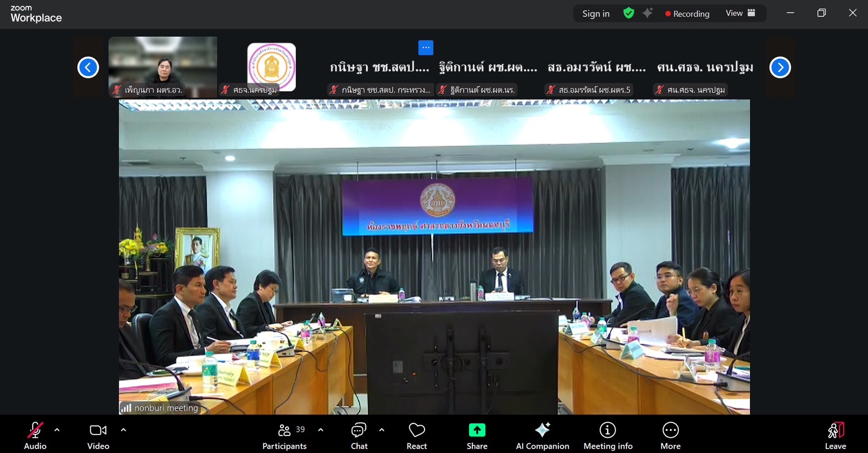
Task: Open the More options menu
Action: [670, 435]
